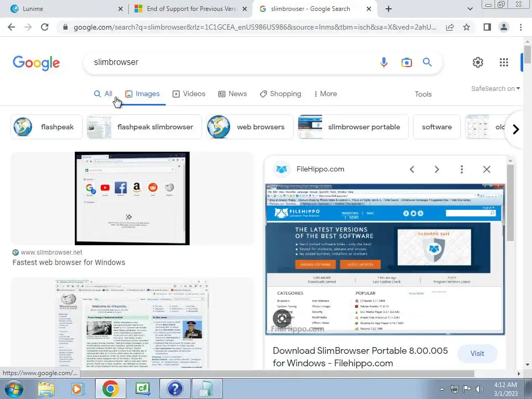
Task: Switch to the All results tab
Action: pyautogui.click(x=103, y=94)
